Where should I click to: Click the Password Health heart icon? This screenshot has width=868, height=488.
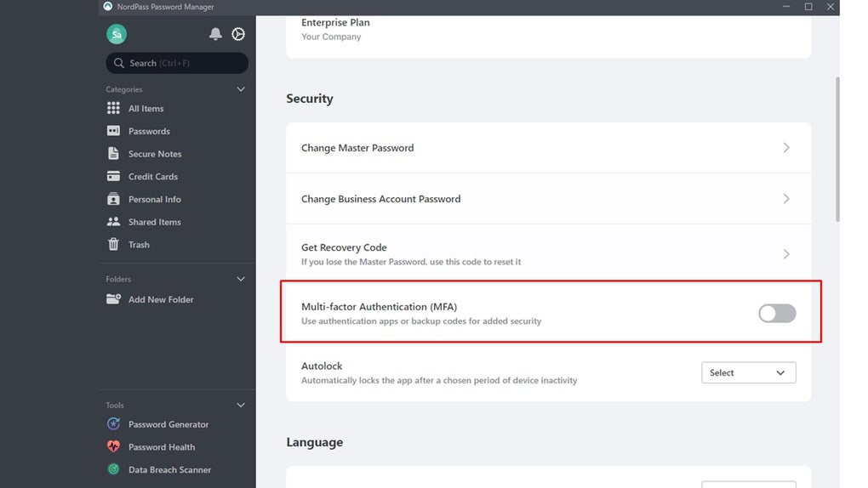click(113, 446)
